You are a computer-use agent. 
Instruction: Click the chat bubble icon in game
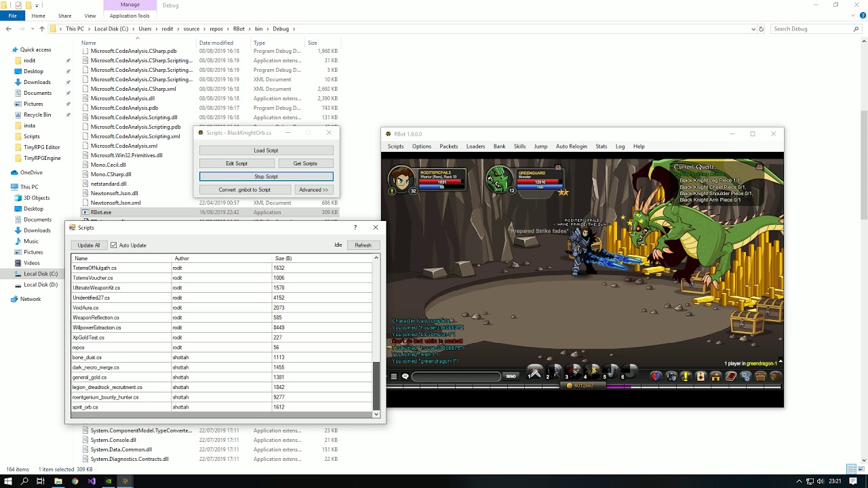tap(405, 376)
